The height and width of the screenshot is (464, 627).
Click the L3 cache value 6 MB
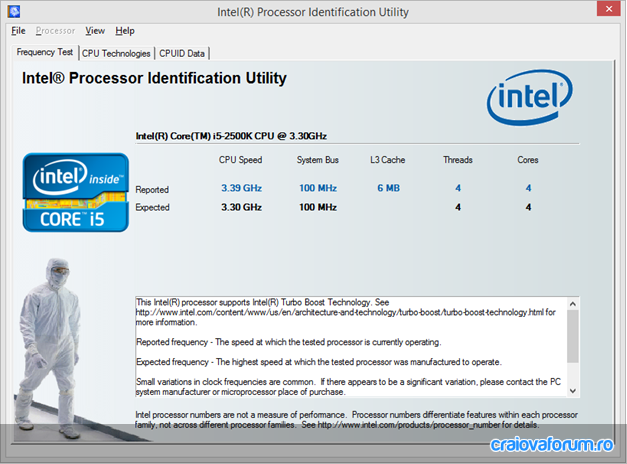pos(388,188)
